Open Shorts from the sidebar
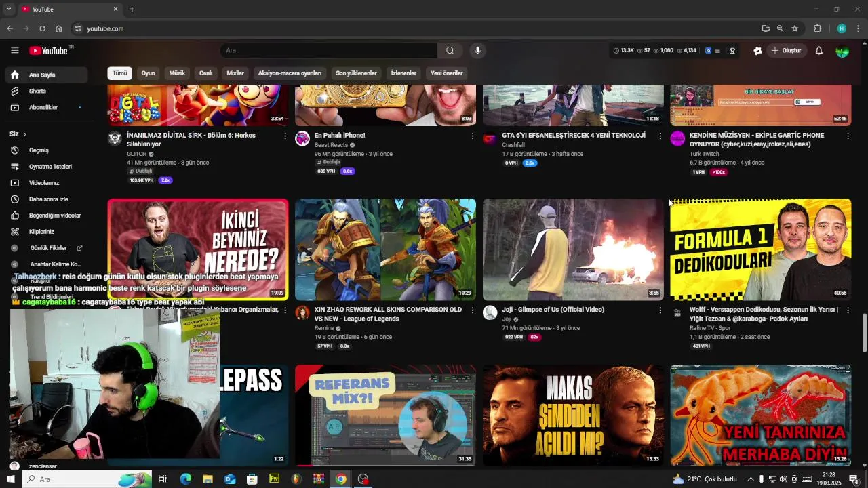The width and height of the screenshot is (868, 488). [x=46, y=91]
